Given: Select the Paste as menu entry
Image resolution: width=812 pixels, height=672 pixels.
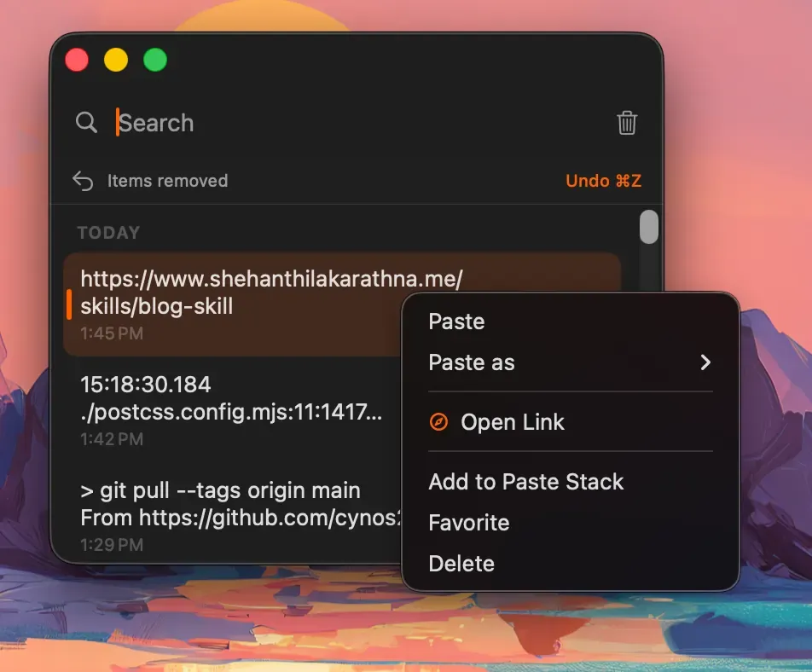Looking at the screenshot, I should point(570,362).
